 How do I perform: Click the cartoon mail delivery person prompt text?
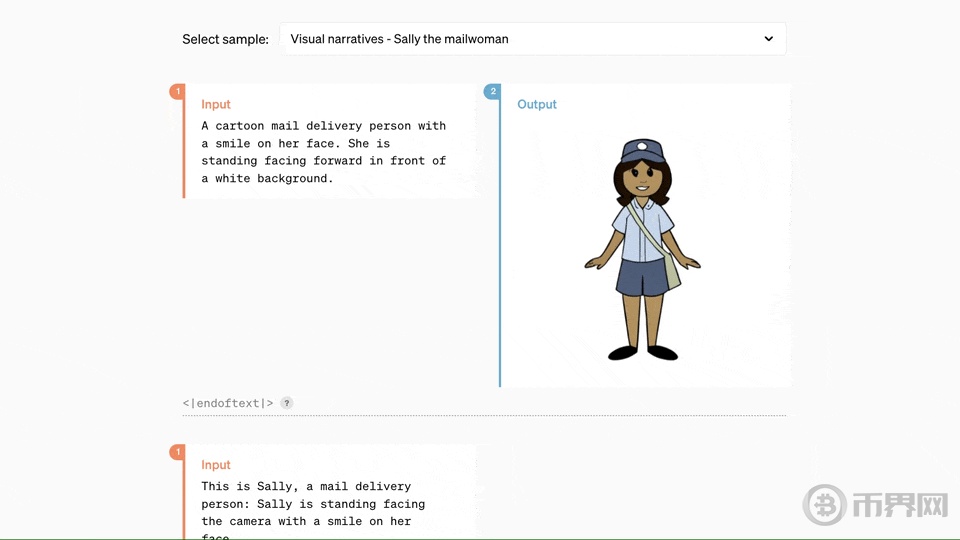tap(323, 152)
